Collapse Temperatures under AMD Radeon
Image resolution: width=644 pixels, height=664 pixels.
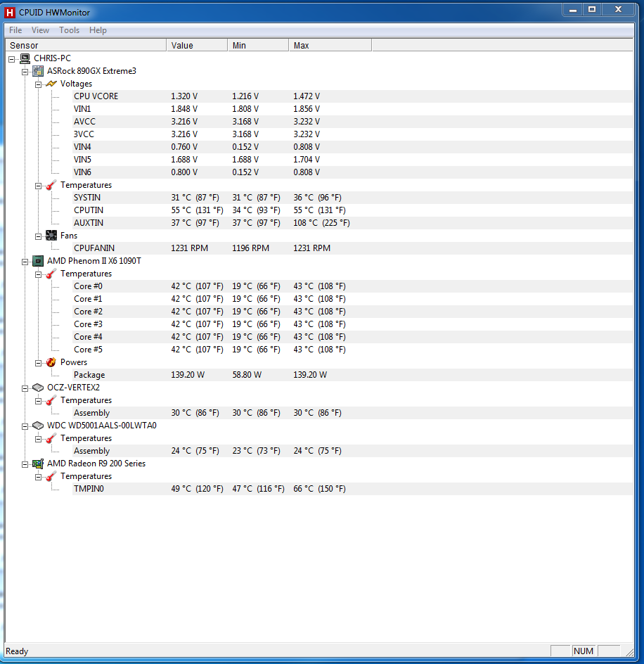pos(38,477)
